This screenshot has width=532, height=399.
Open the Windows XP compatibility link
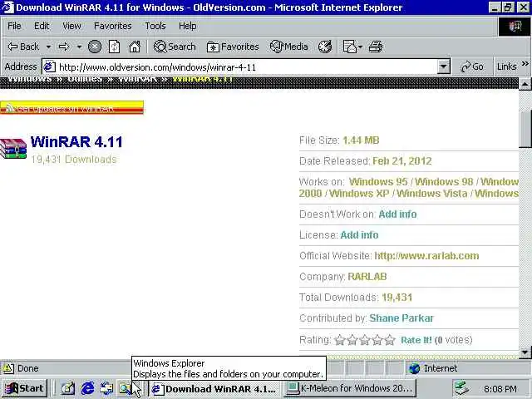coord(359,194)
